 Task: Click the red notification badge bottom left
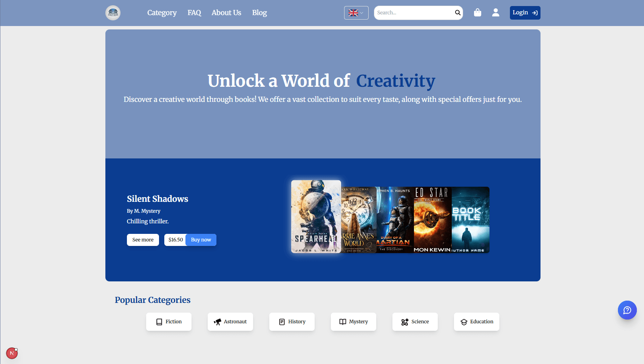[x=12, y=353]
